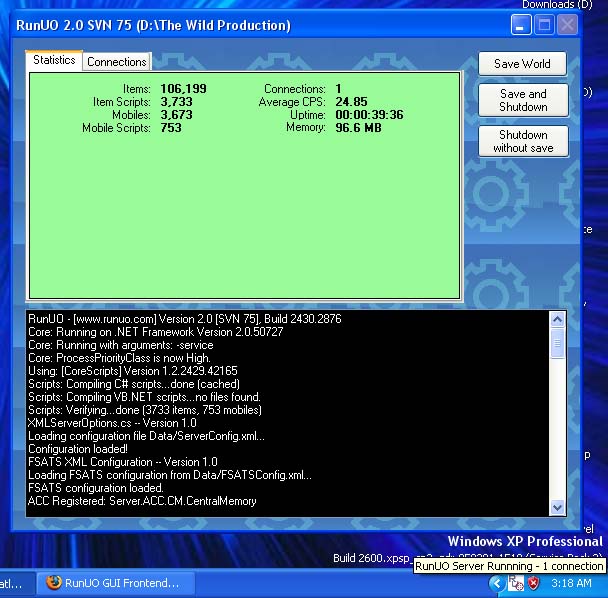The width and height of the screenshot is (608, 598).
Task: Click the Mobile Scripts value 753
Action: 171,128
